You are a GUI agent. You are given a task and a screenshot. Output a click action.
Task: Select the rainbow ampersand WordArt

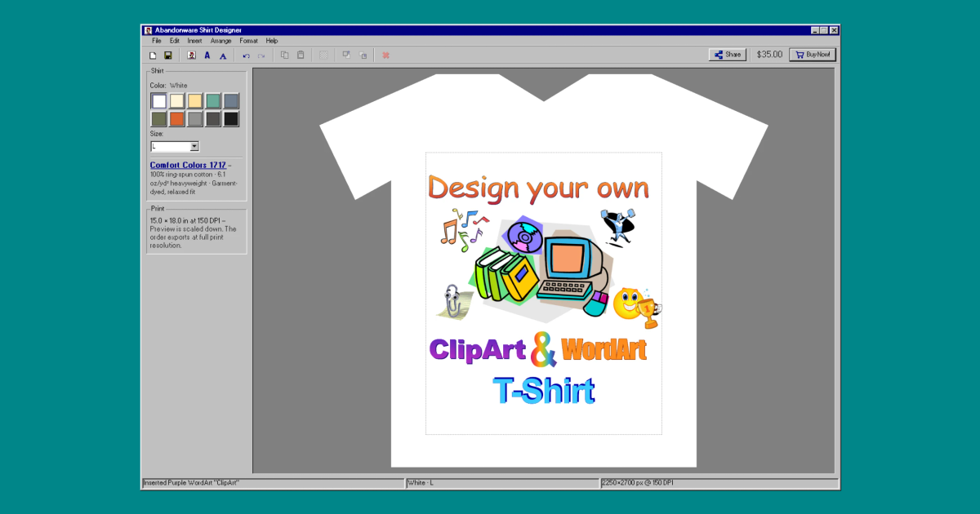click(x=543, y=349)
